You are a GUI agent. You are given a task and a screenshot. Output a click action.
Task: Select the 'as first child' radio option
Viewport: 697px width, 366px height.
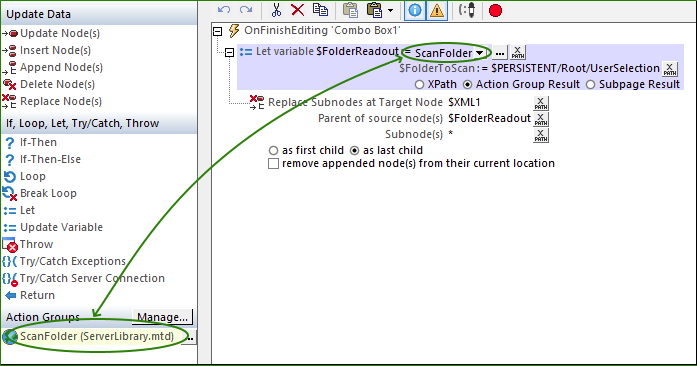[273, 151]
